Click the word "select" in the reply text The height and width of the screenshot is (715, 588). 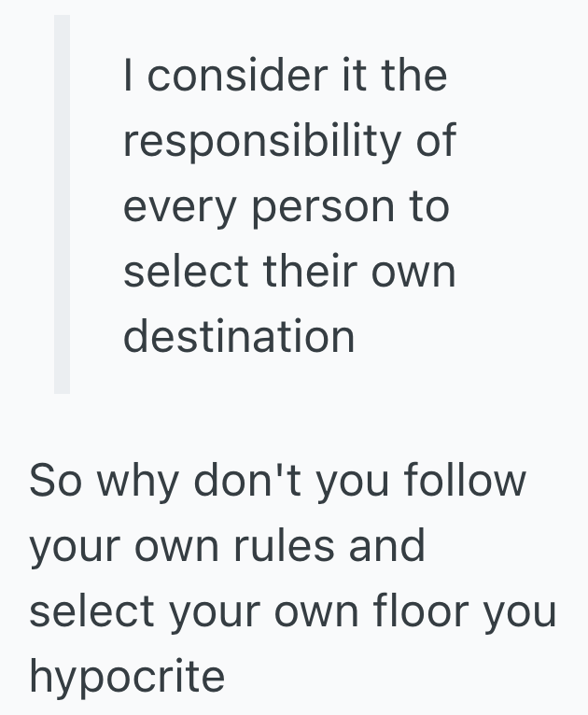point(91,611)
